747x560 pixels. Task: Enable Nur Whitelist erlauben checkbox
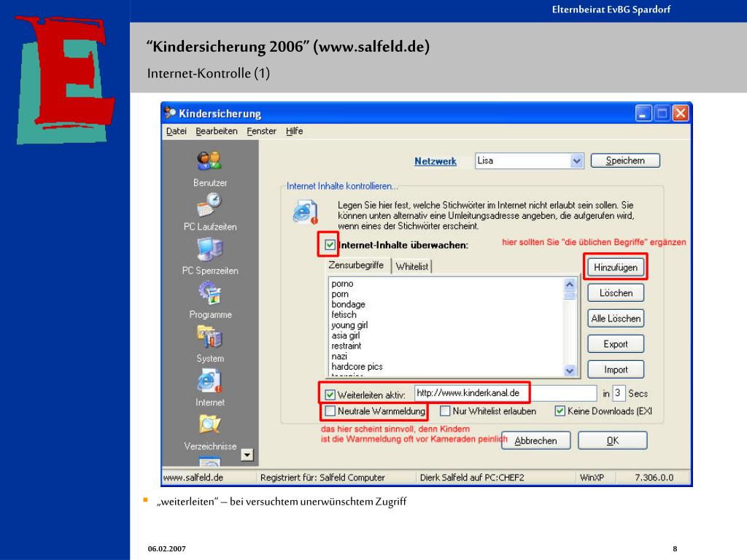coord(445,411)
